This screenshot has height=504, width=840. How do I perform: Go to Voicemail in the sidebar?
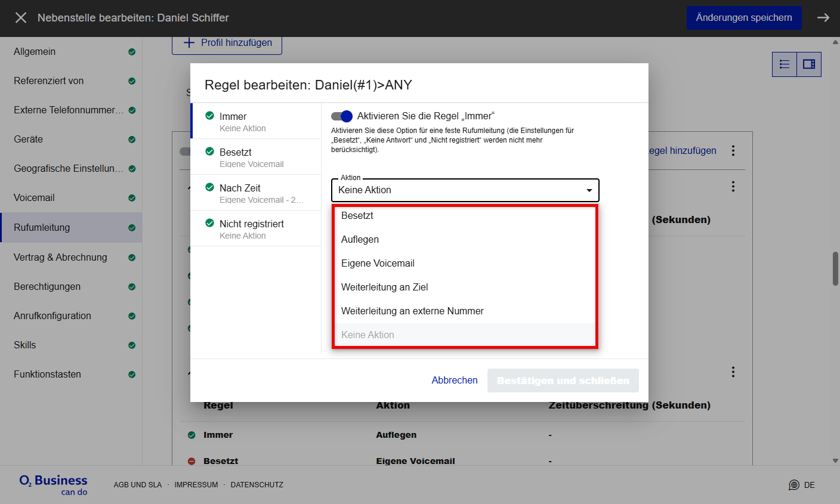pyautogui.click(x=35, y=197)
